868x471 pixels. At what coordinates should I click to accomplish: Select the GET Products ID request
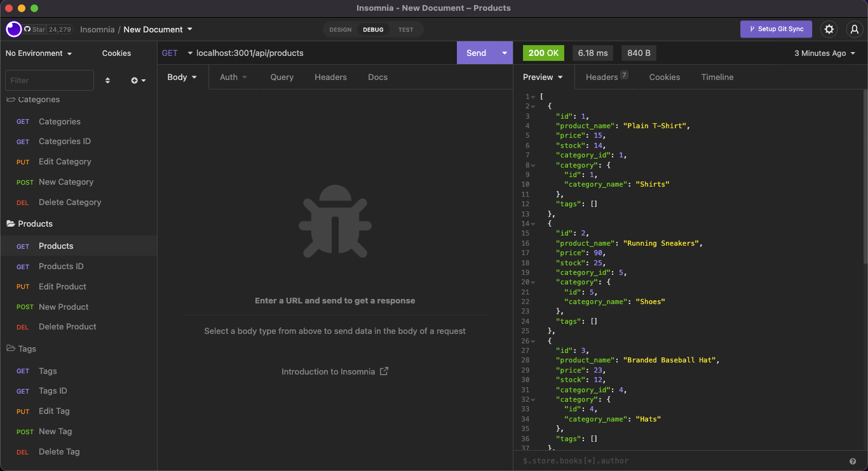[79, 267]
